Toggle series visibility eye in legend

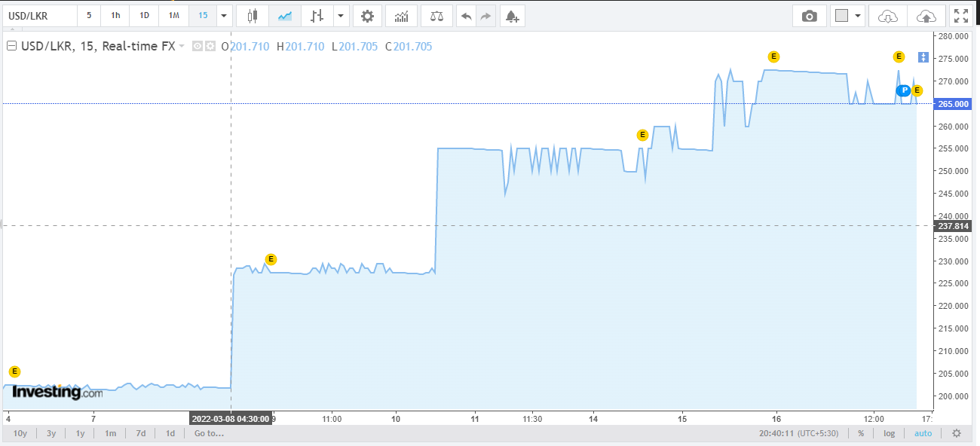198,46
